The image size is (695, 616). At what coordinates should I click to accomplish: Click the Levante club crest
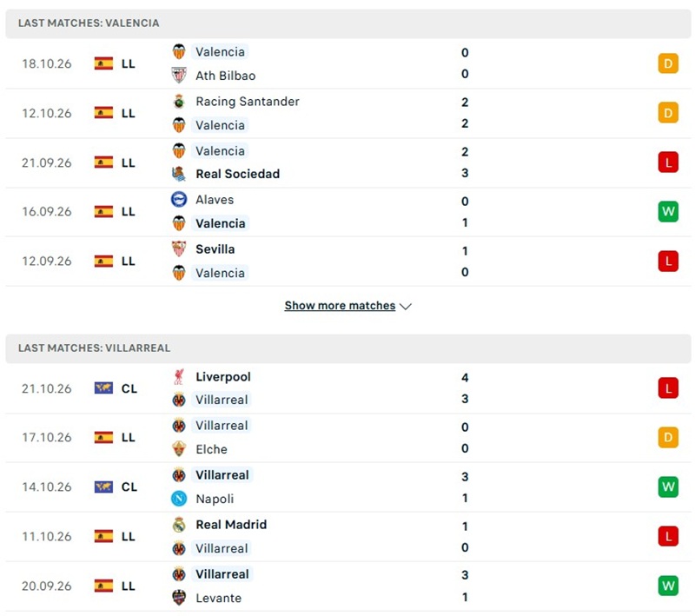(179, 598)
